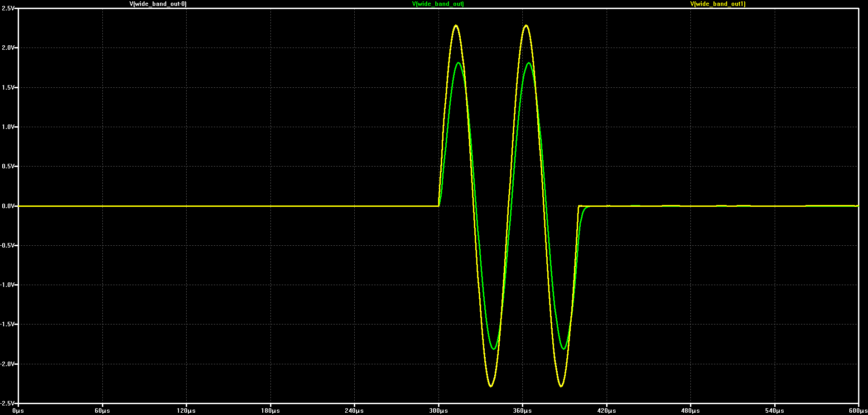
Task: Click the -2.5V label at axis bottom
Action: [7, 403]
